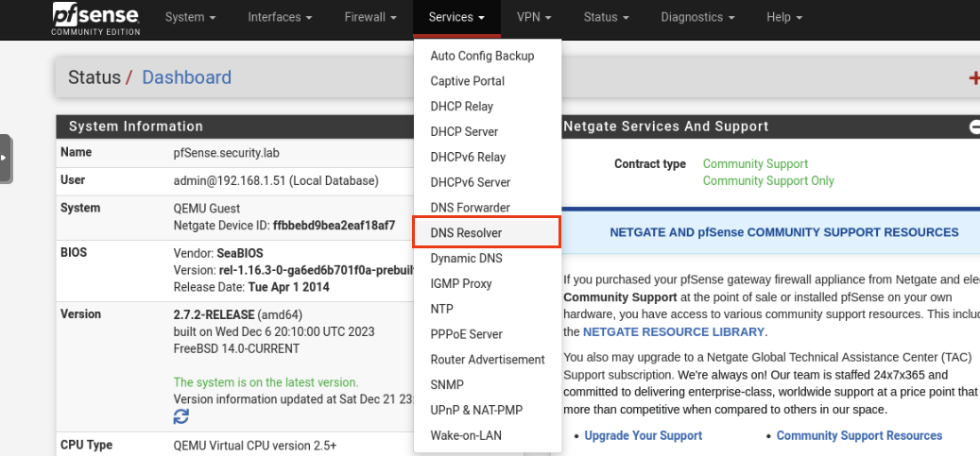Viewport: 980px width, 456px height.
Task: Open the Help dropdown menu
Action: click(x=784, y=18)
